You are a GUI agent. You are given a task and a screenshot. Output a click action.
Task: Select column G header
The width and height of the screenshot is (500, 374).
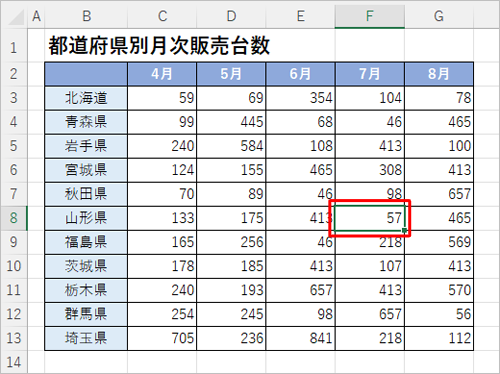pyautogui.click(x=439, y=16)
